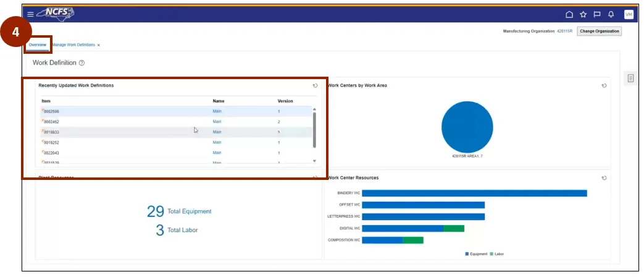Select item 0019933 row
Image resolution: width=644 pixels, height=277 pixels.
176,132
